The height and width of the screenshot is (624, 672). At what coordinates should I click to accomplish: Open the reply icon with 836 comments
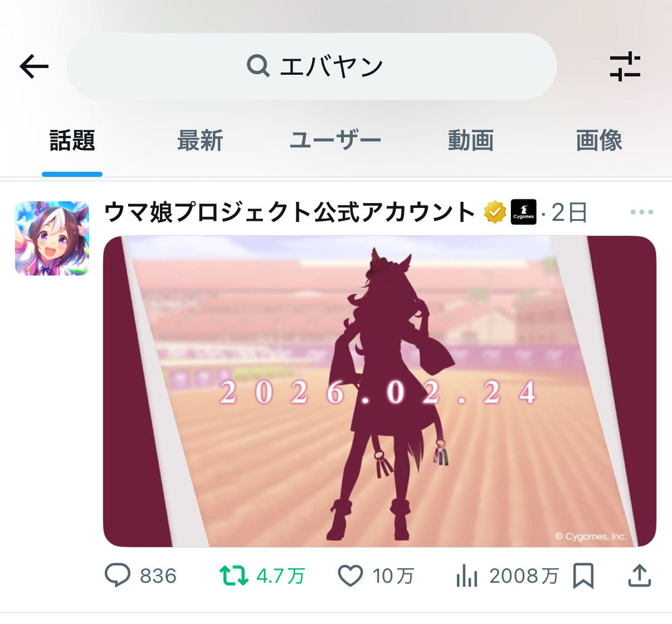118,575
